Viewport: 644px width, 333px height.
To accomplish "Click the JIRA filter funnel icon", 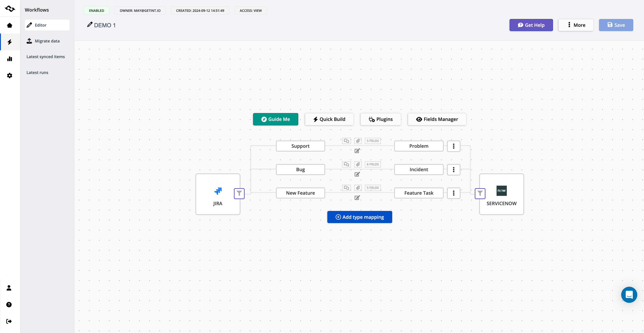I will pyautogui.click(x=239, y=193).
